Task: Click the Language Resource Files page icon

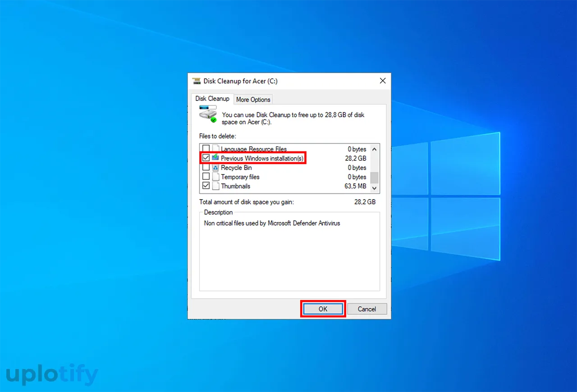Action: (215, 149)
